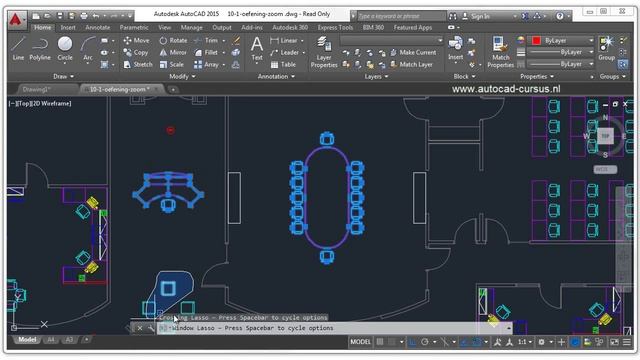Click the object color wheel icon
This screenshot has width=640, height=360.
tap(521, 40)
